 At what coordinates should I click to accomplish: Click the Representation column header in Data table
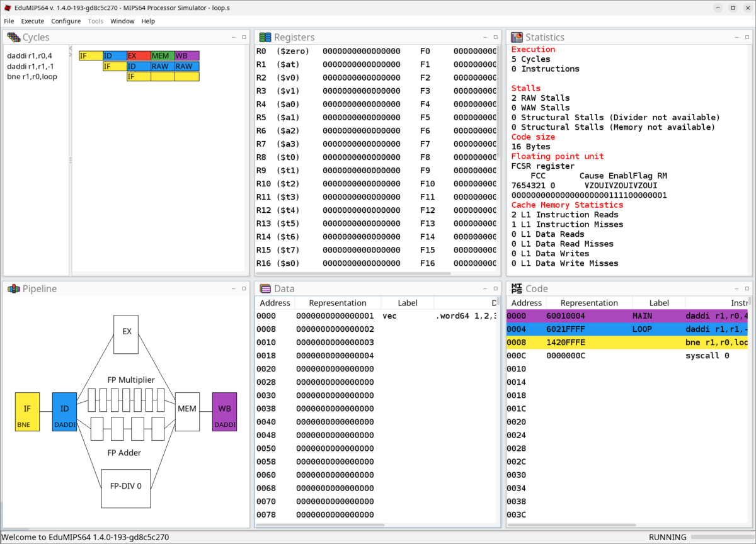click(x=338, y=303)
